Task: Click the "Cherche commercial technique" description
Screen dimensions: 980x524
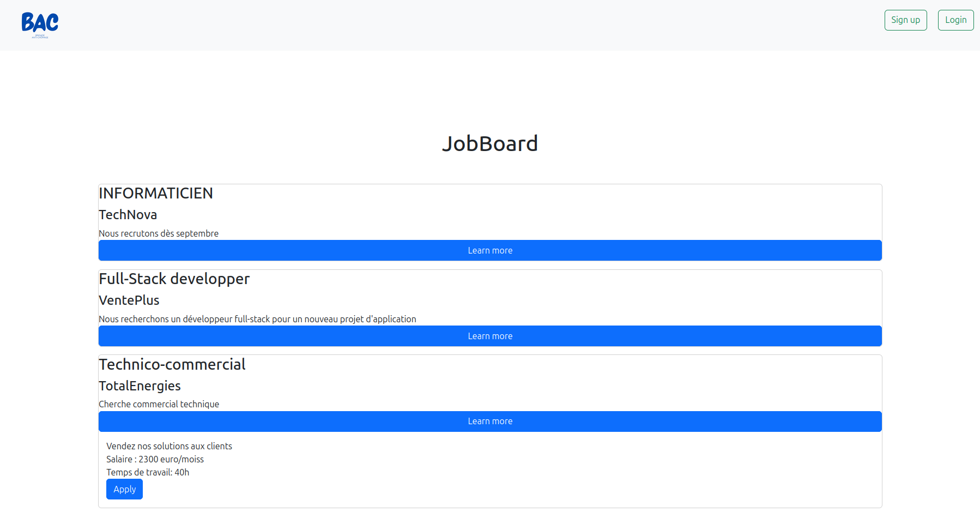Action: [x=159, y=405]
